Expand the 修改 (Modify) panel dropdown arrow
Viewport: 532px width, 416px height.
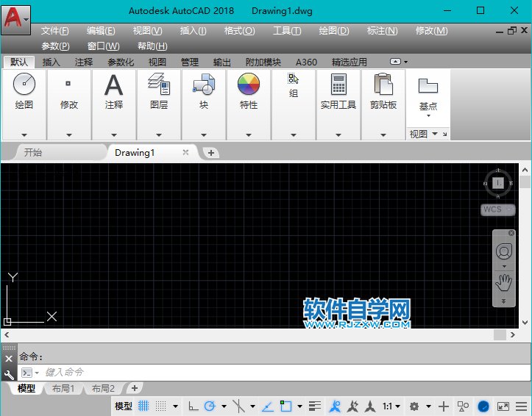[69, 135]
